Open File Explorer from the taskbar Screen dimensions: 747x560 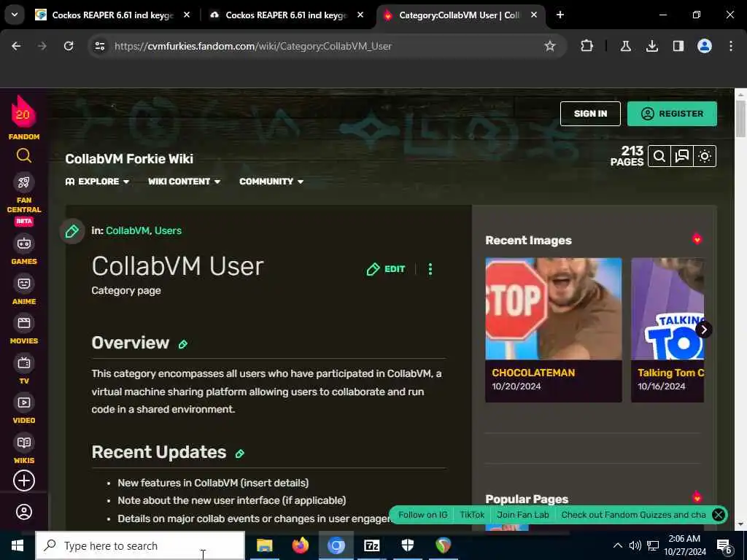coord(264,545)
